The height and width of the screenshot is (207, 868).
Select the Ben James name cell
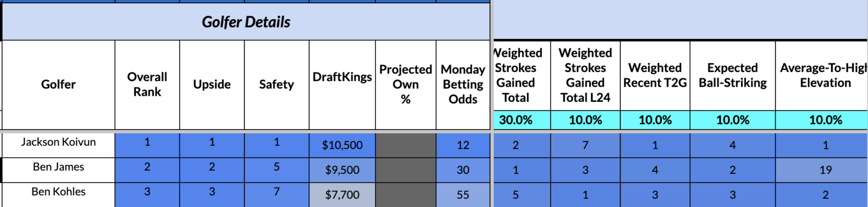[59, 170]
